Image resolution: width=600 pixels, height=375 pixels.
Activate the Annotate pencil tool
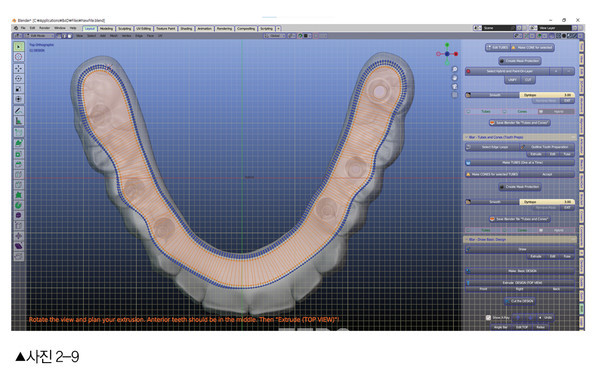click(x=18, y=111)
